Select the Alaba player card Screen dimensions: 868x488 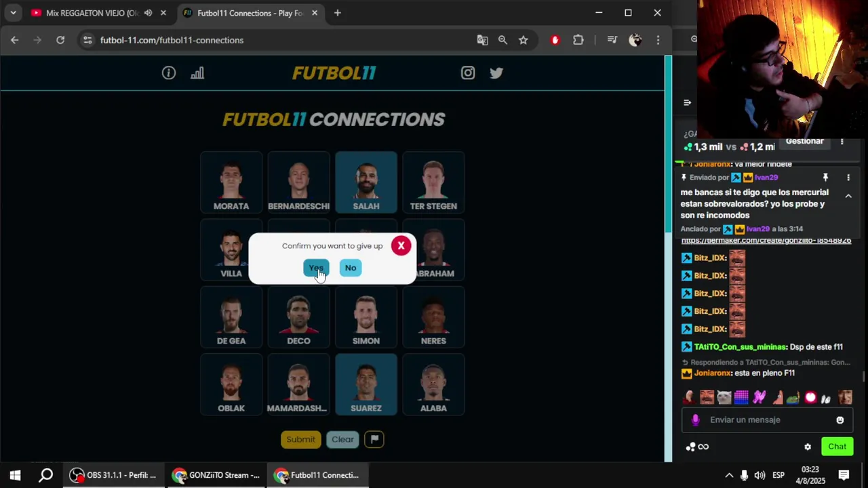pyautogui.click(x=433, y=384)
